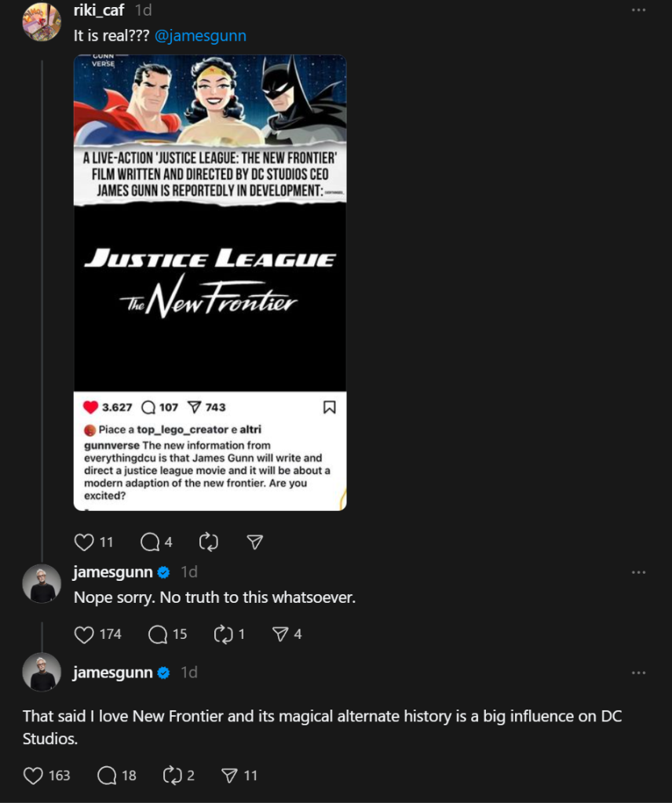Viewport: 672px width, 803px height.
Task: Open riki_caf's profile from the username
Action: pos(98,11)
